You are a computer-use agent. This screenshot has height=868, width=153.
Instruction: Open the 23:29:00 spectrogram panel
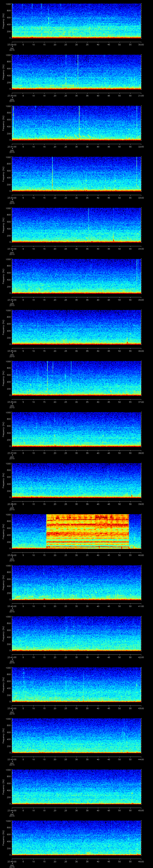76,21
